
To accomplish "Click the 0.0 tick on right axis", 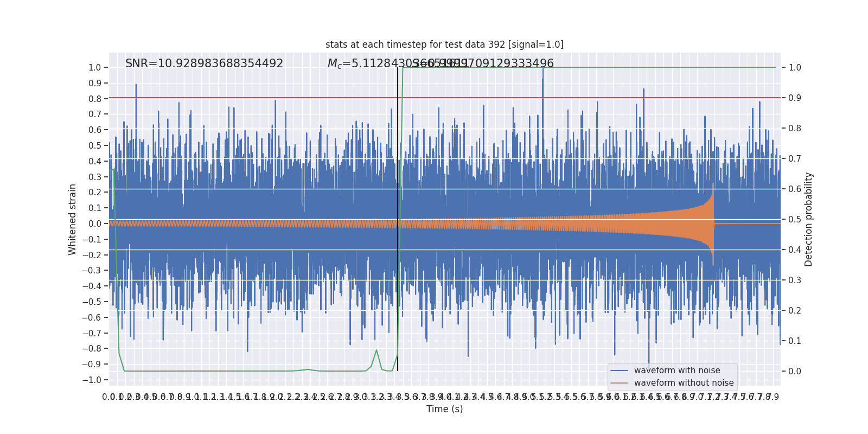I will tap(795, 371).
